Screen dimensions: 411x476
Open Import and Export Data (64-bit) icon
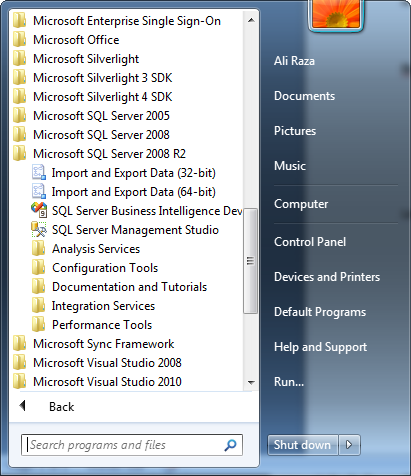pos(39,191)
